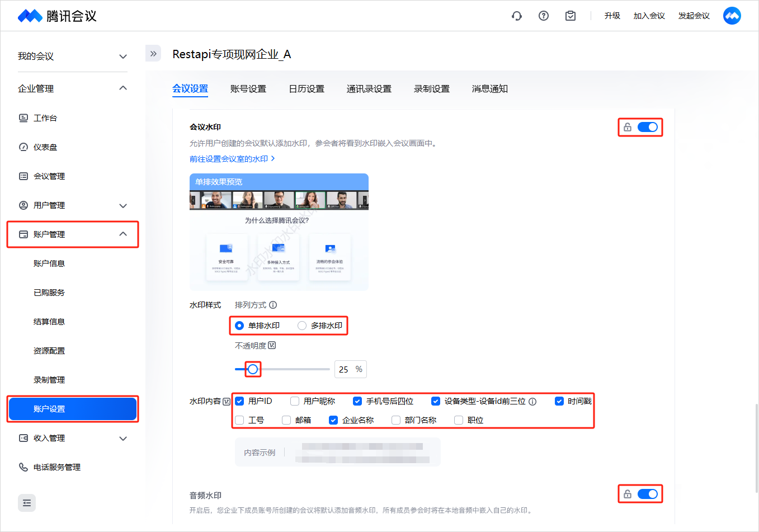Click lock icon beside 会议水印 switch

(628, 127)
